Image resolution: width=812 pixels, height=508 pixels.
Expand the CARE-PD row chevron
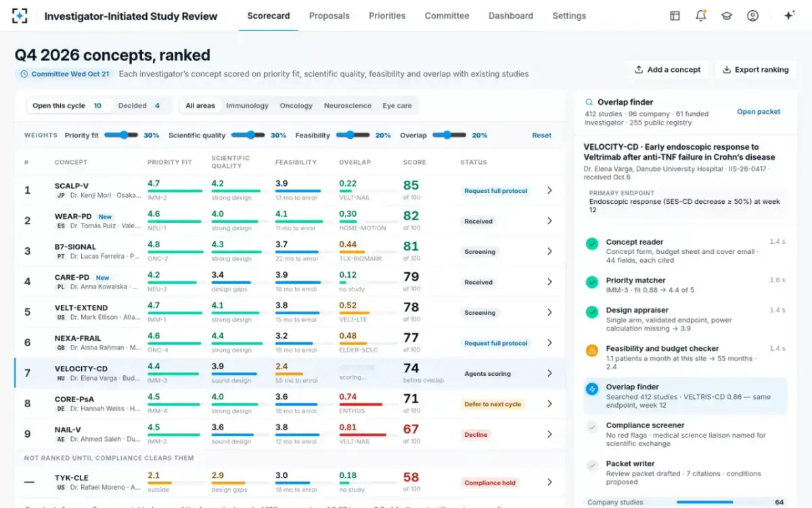tap(549, 282)
